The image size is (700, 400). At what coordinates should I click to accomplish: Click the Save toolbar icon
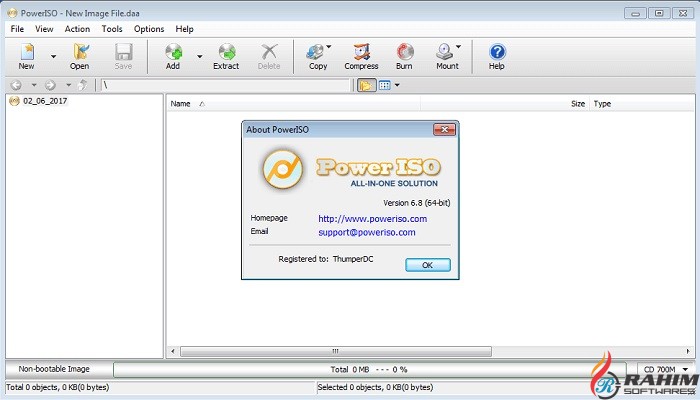[123, 57]
